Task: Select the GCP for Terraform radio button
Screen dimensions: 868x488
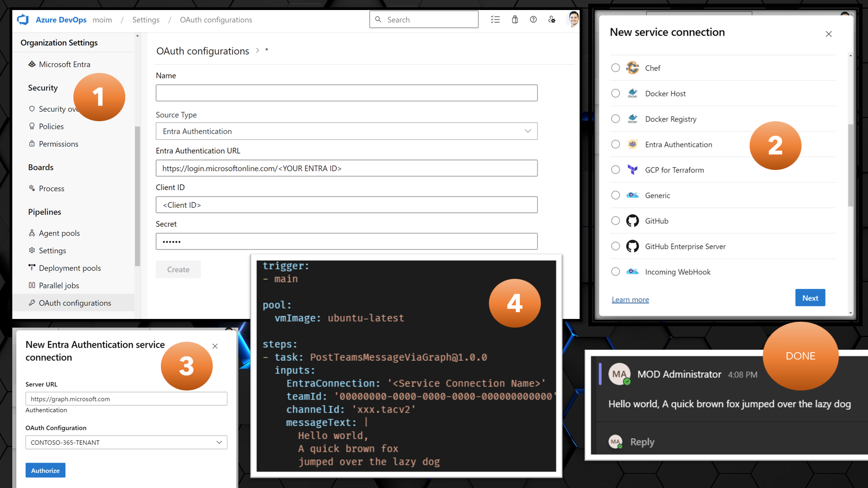Action: click(x=616, y=170)
